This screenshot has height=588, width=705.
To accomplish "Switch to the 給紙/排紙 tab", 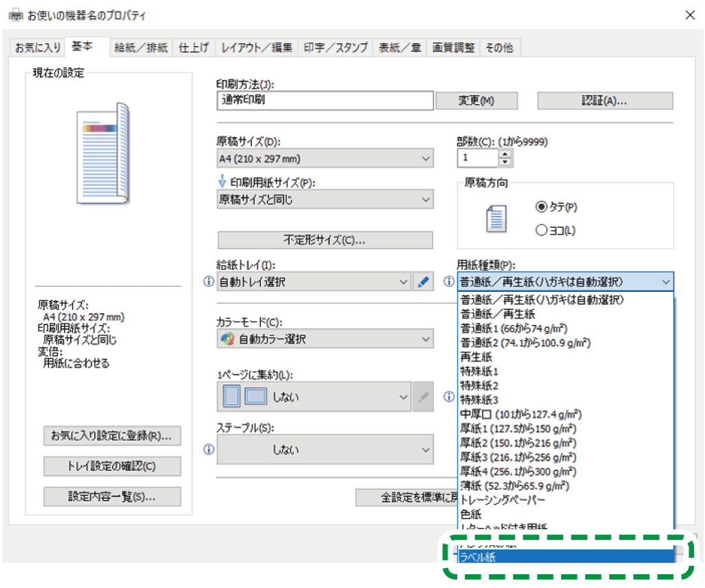I will coord(140,48).
